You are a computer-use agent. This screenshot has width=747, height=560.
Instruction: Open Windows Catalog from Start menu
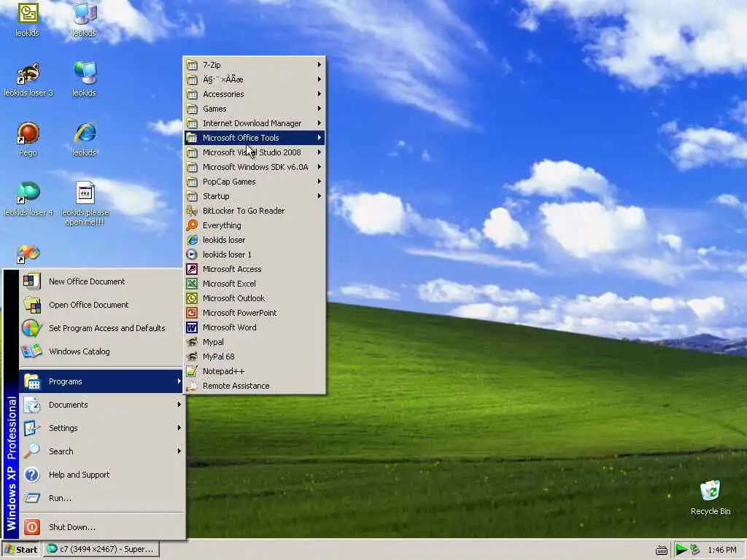(101, 351)
